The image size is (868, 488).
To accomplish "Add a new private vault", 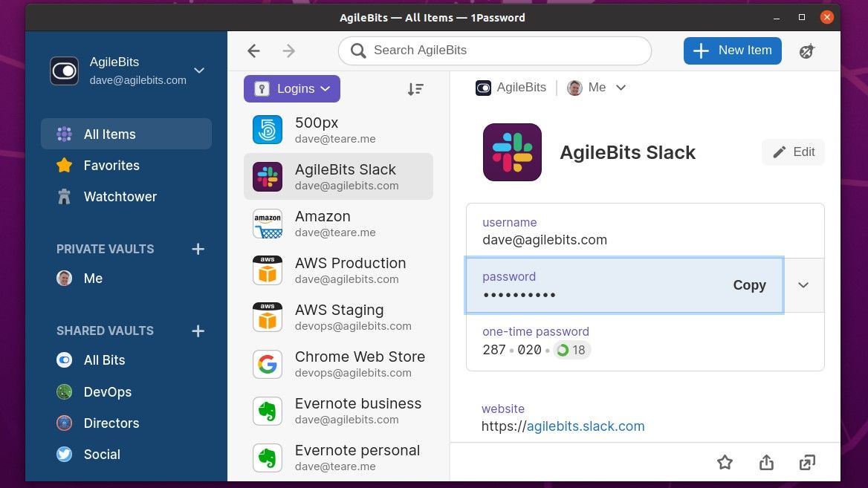I will click(198, 249).
